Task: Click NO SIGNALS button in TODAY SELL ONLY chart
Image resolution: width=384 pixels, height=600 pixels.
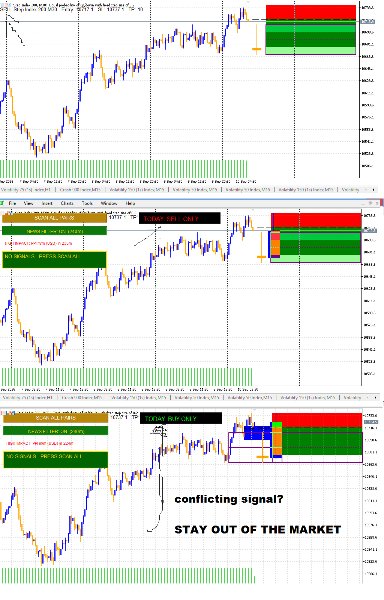Action: [54, 259]
